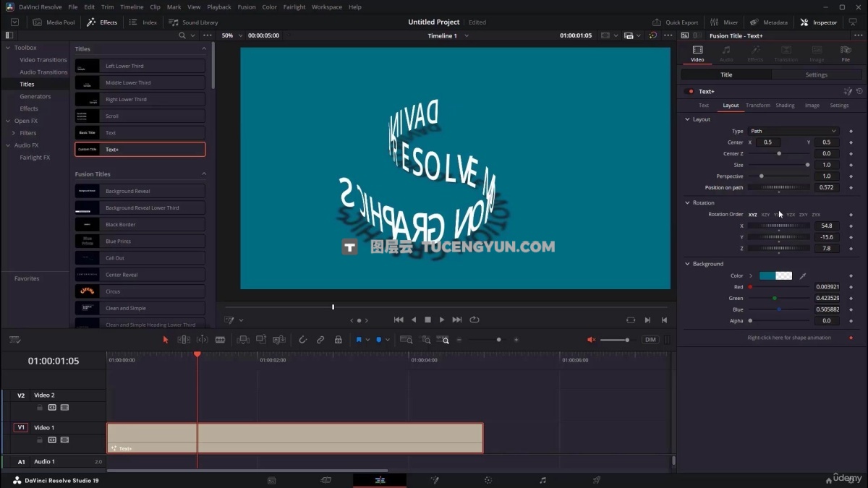Open the Timeline 1 name dropdown

tap(448, 35)
